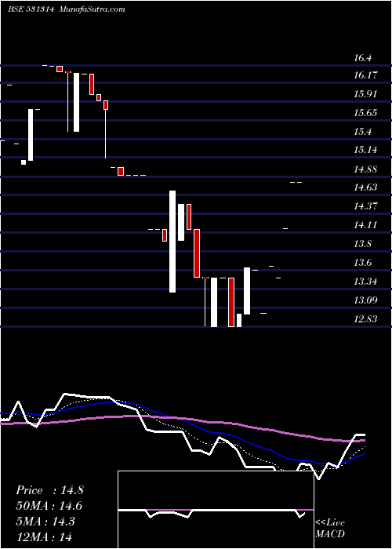Image resolution: width=392 pixels, height=549 pixels.
Task: Select the 14.88 price axis label
Action: 366,169
